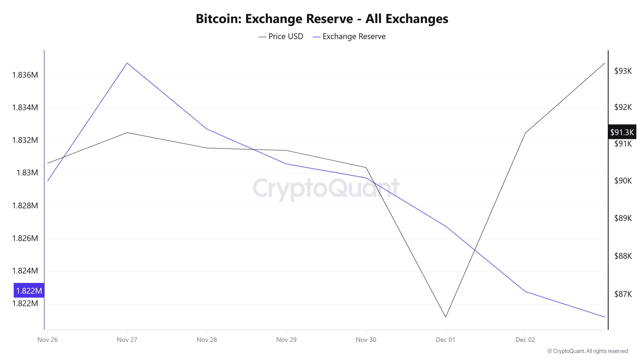Click the CryptoQuant watermark in chart center
This screenshot has width=644, height=362.
coord(326,188)
